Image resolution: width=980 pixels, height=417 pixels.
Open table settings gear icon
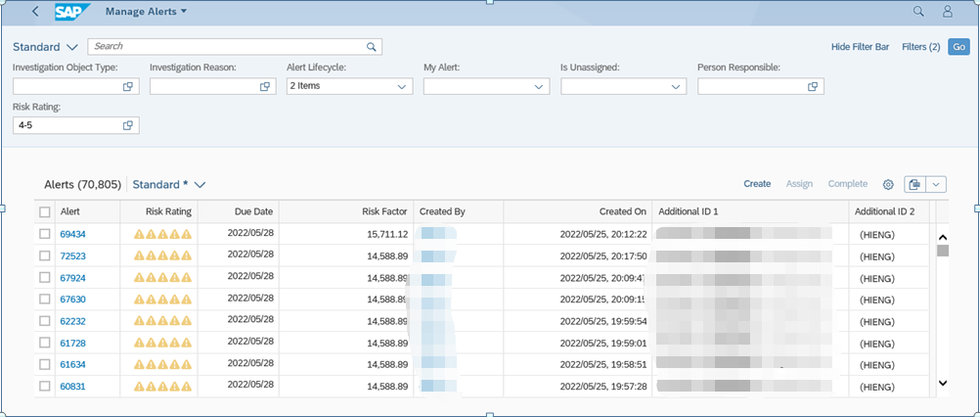(888, 184)
